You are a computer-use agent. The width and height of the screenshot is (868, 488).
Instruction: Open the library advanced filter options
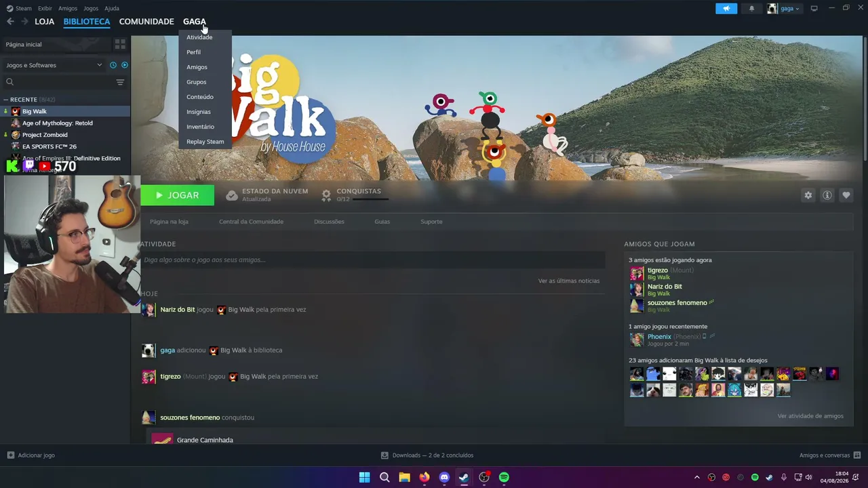(120, 82)
